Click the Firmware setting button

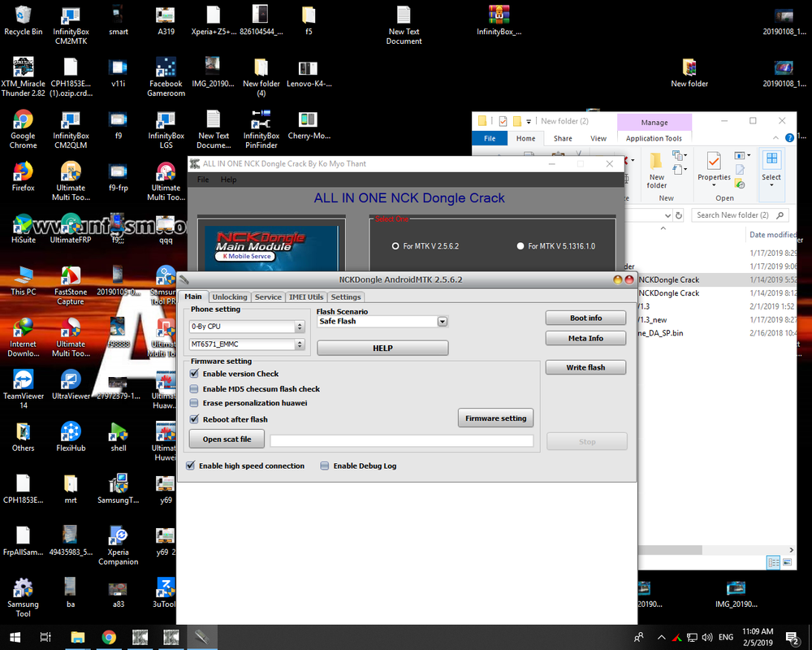point(495,418)
